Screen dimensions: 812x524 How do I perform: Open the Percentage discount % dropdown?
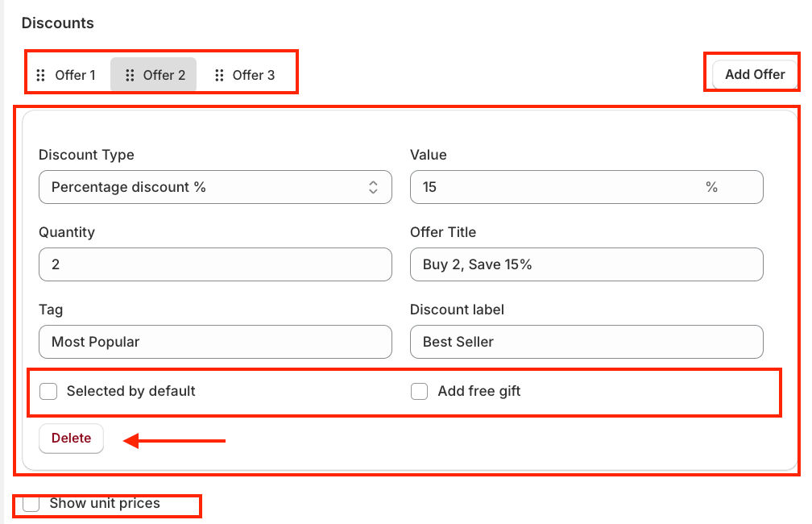pos(214,187)
